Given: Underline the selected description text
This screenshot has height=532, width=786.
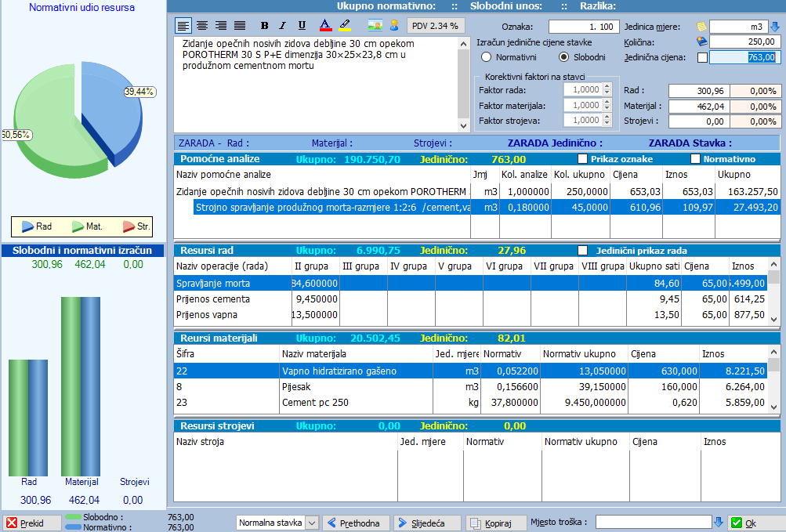Looking at the screenshot, I should (x=302, y=25).
